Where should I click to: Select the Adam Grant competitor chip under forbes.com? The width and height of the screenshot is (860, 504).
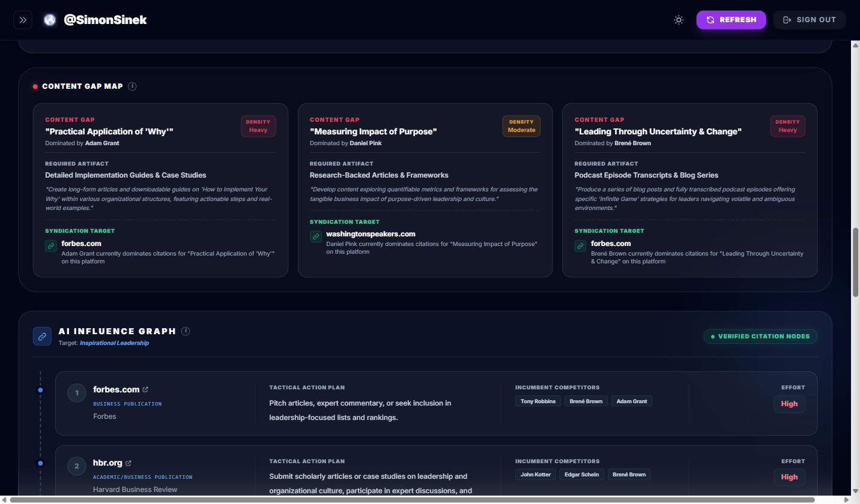click(631, 401)
